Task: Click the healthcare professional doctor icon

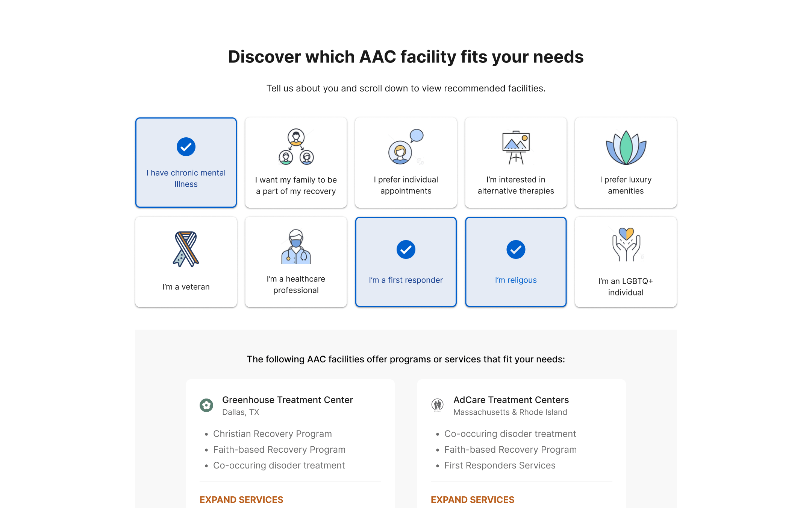Action: point(296,246)
